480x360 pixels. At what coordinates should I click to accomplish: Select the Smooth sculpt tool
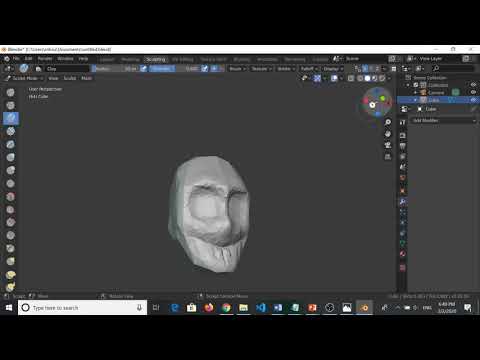tap(11, 196)
